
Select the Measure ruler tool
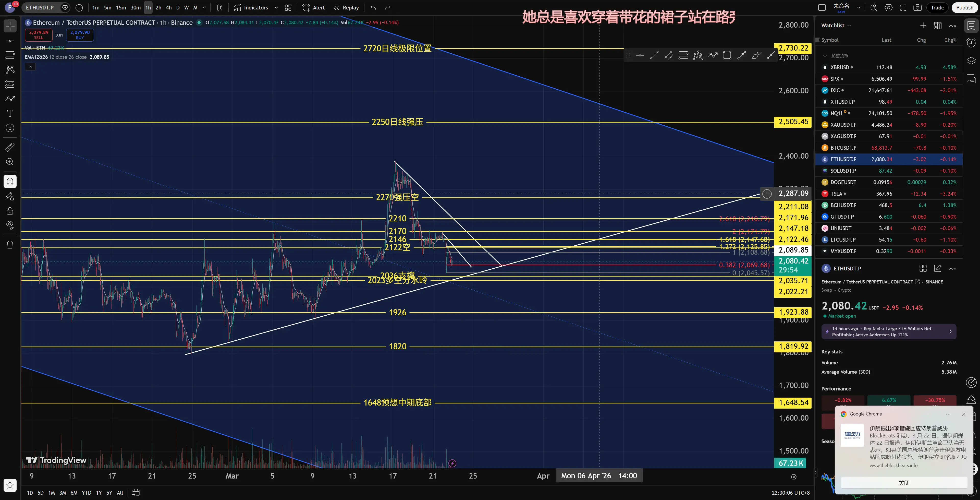click(10, 147)
